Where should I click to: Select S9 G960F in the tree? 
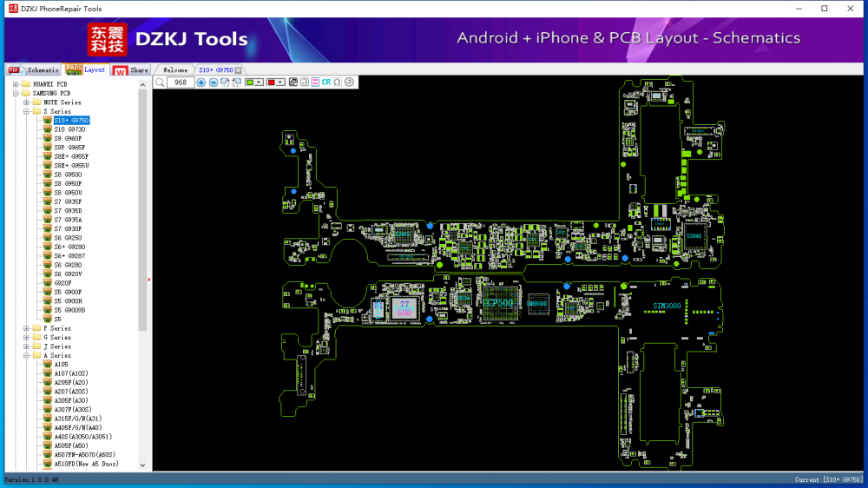click(68, 138)
